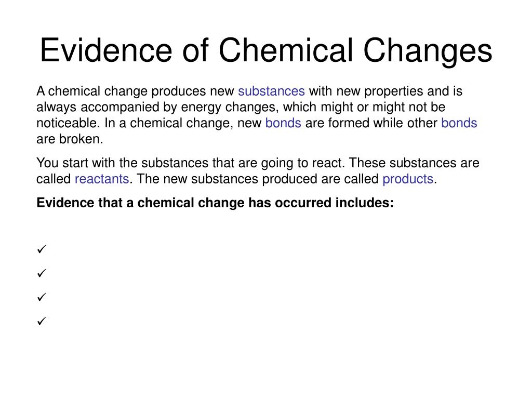Click the text 'These substances are'

pyautogui.click(x=414, y=163)
